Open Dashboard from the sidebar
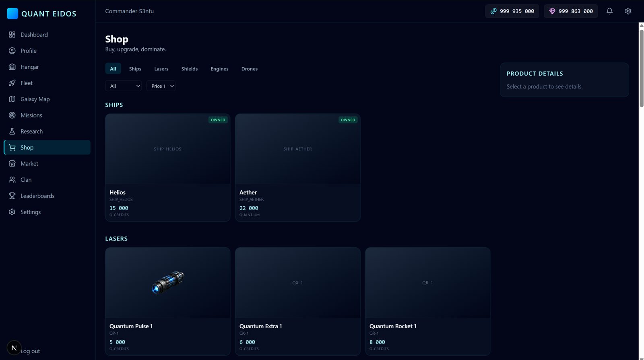Viewport: 644px width, 360px height. click(x=47, y=35)
